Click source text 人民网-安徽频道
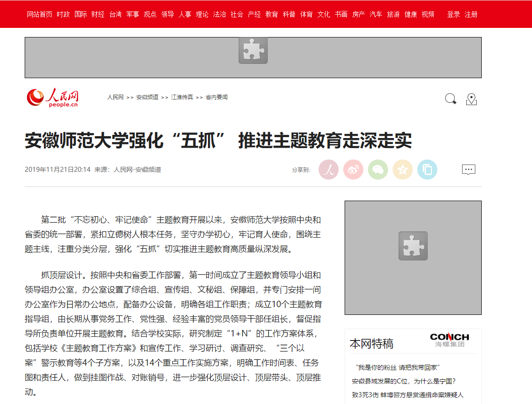 point(137,170)
